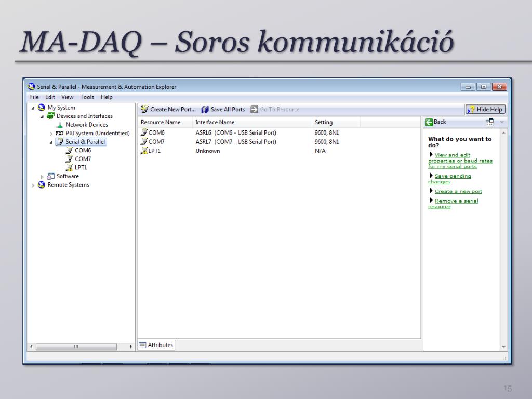Click the Measurement & Automation Explorer title bar icon

32,87
